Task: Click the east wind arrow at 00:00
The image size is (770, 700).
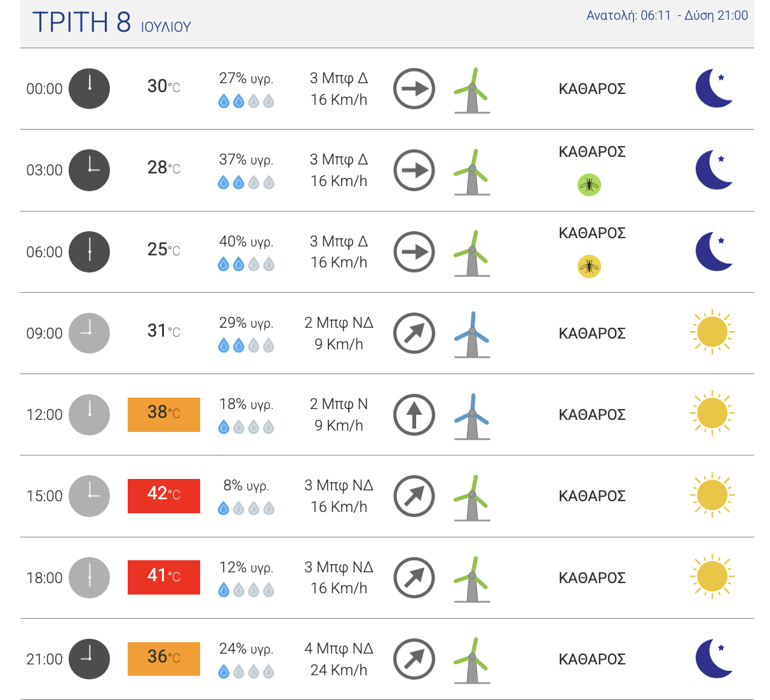Action: coord(414,88)
